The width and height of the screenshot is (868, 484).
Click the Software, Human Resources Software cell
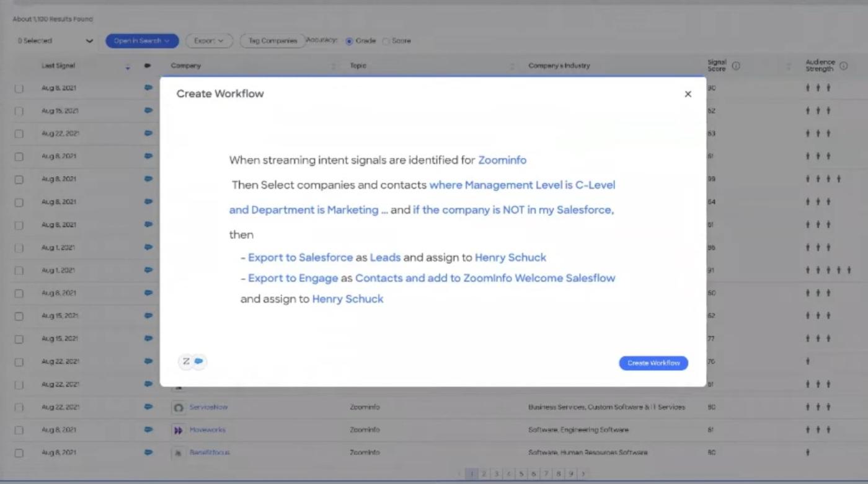(x=588, y=453)
